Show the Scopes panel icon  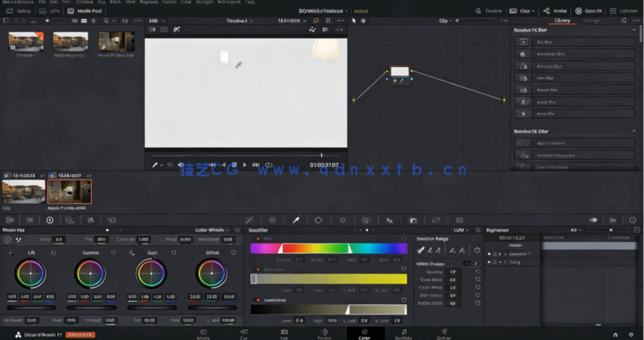(613, 220)
